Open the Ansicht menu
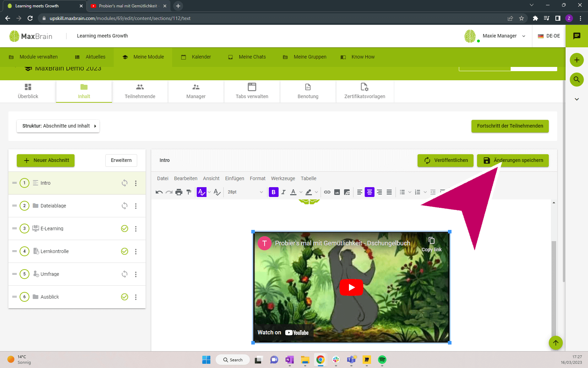Screen dimensions: 588x368 pos(211,178)
